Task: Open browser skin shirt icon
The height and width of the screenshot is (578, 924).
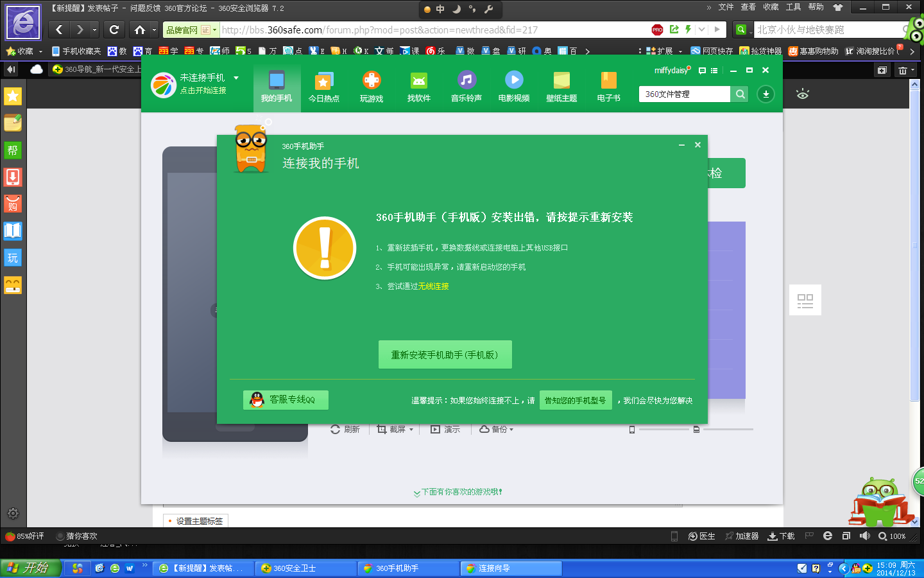Action: (838, 7)
